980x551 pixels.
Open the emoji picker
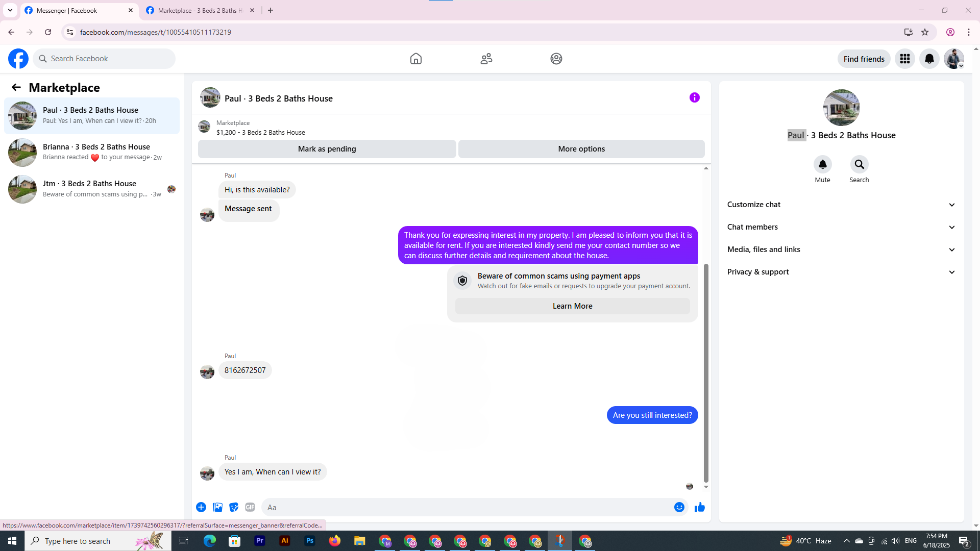coord(679,507)
